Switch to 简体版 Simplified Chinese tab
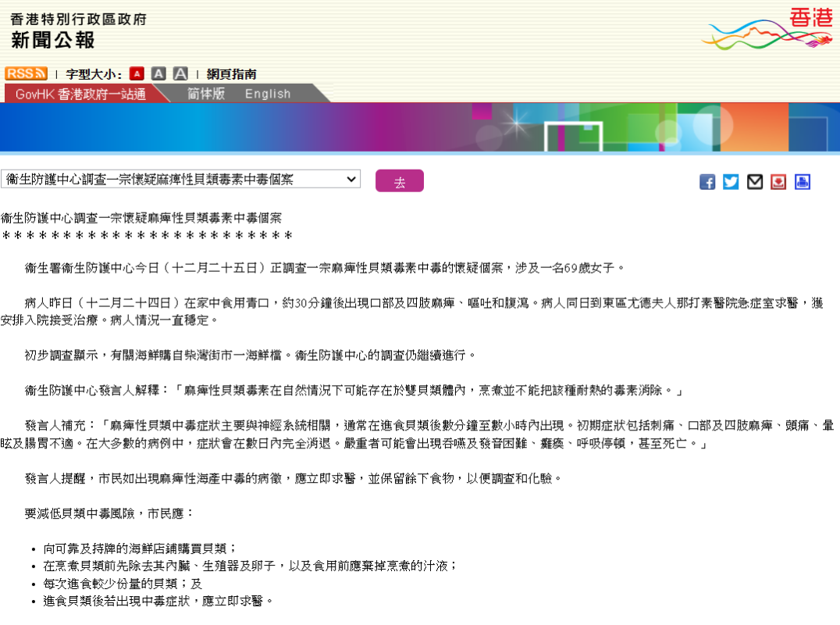This screenshot has height=625, width=840. coord(206,94)
